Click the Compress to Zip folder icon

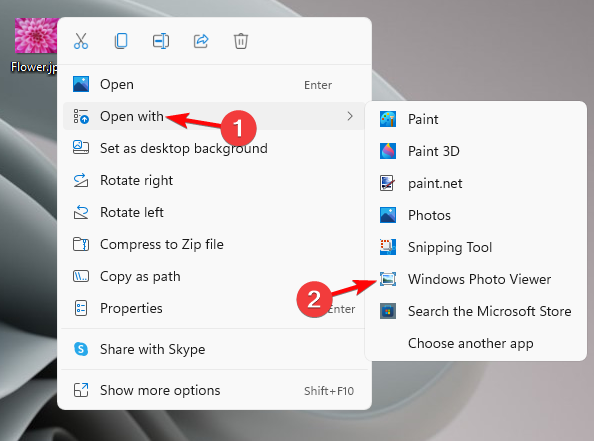tap(81, 244)
